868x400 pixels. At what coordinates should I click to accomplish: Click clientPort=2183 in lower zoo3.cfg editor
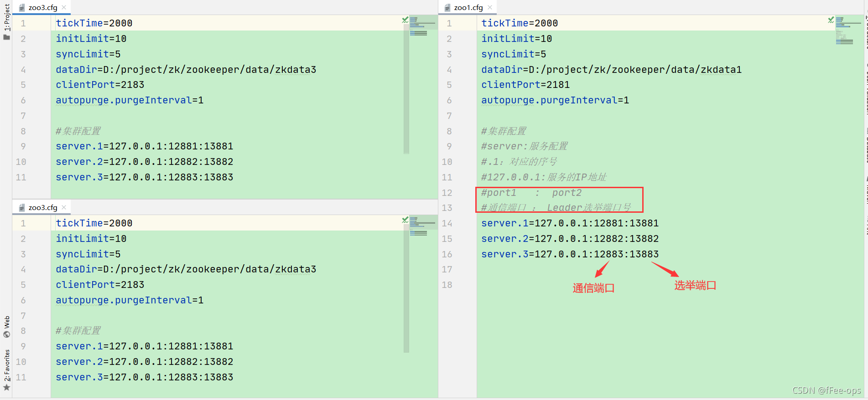tap(100, 285)
